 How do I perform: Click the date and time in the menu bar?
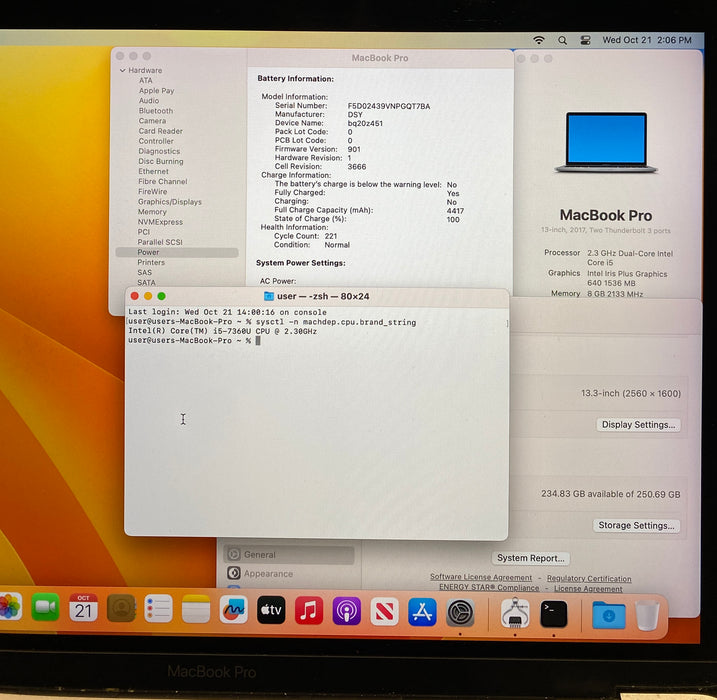pos(647,40)
